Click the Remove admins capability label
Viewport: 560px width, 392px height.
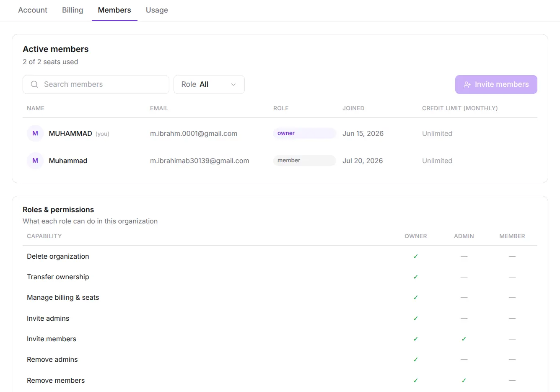pos(52,359)
